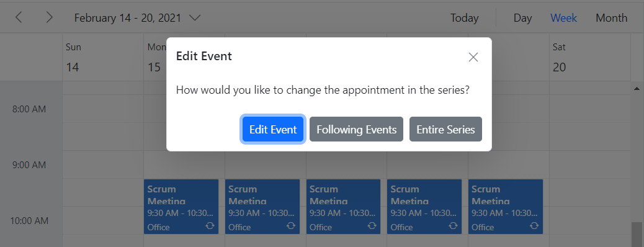Select the Week view
This screenshot has height=247, width=644.
(x=563, y=17)
